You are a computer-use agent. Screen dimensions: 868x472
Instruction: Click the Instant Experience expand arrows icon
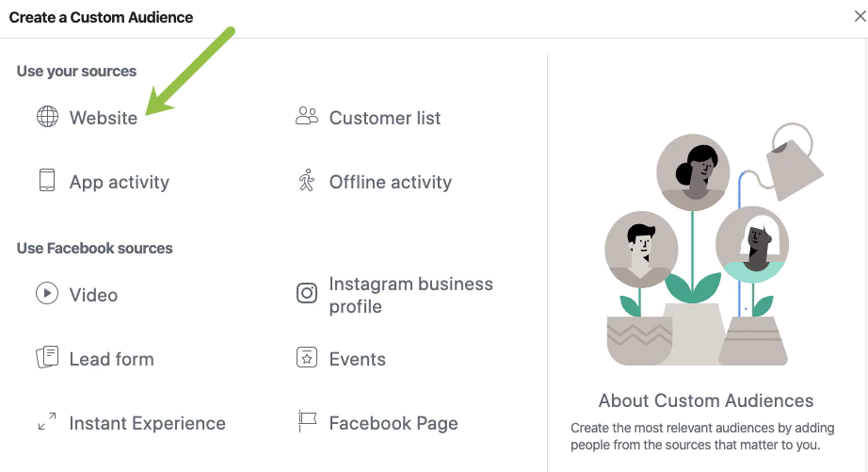click(x=47, y=422)
